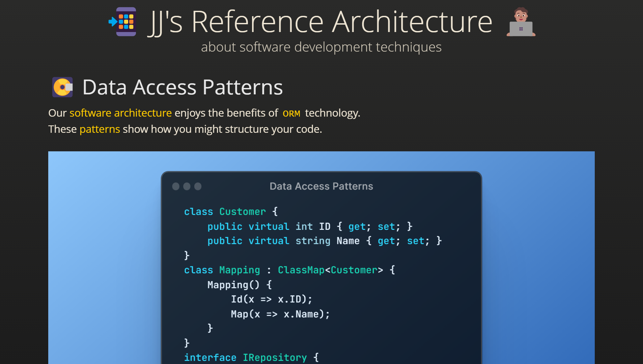This screenshot has height=364, width=643.
Task: Click the second gray dot in code window
Action: tap(187, 186)
